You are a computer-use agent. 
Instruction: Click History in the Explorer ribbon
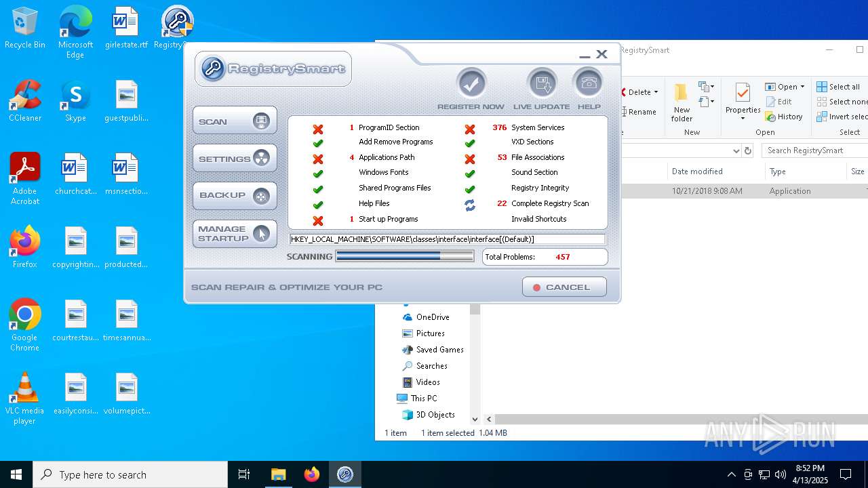click(x=784, y=117)
